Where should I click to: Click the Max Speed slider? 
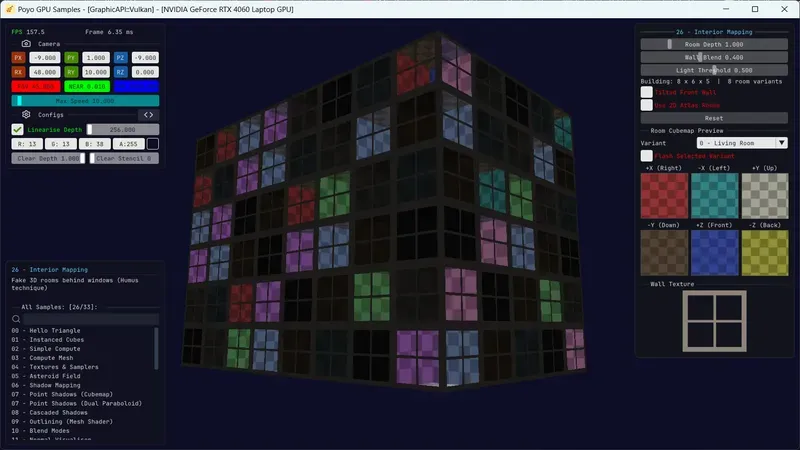tap(85, 101)
